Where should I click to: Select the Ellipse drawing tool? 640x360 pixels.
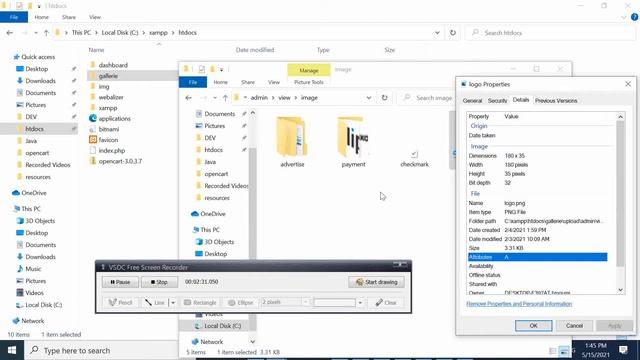click(240, 302)
